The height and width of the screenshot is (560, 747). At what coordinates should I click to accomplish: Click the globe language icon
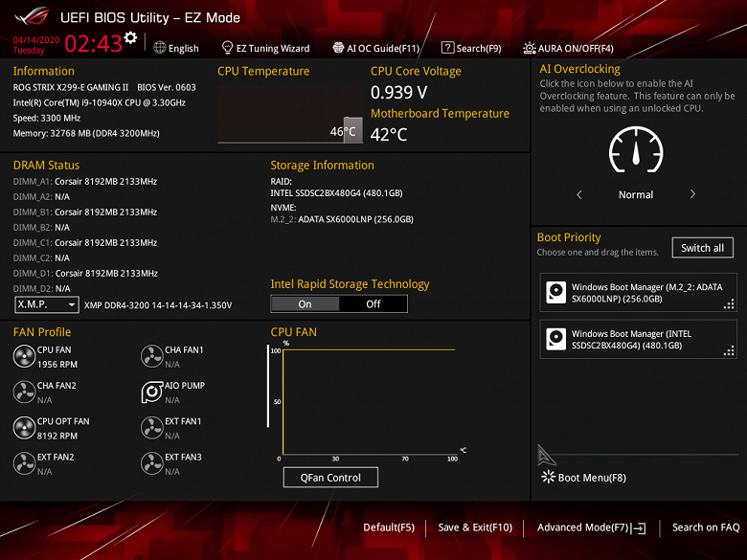click(160, 48)
